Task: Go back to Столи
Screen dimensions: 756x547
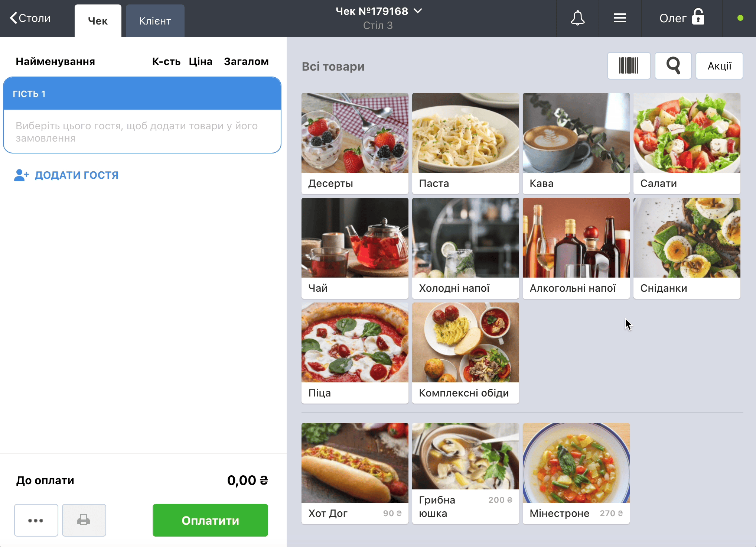Action: pyautogui.click(x=30, y=18)
